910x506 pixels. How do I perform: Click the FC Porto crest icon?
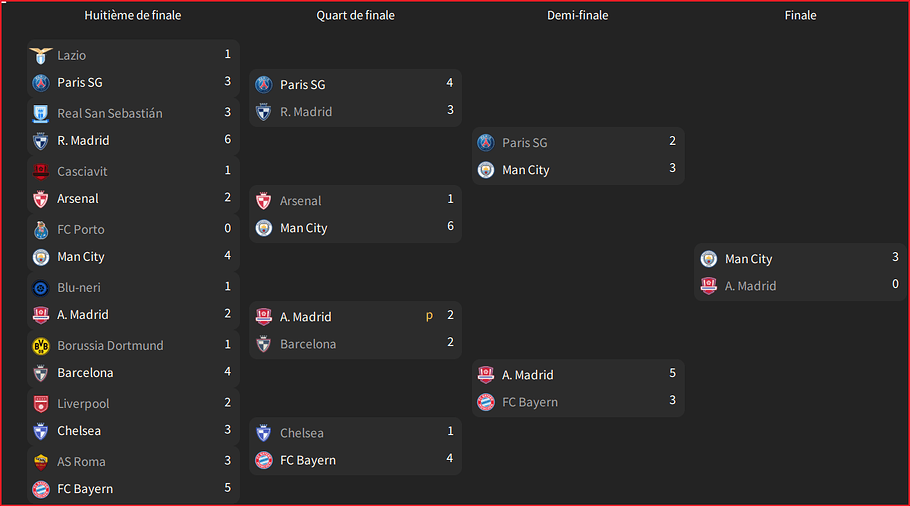point(41,230)
